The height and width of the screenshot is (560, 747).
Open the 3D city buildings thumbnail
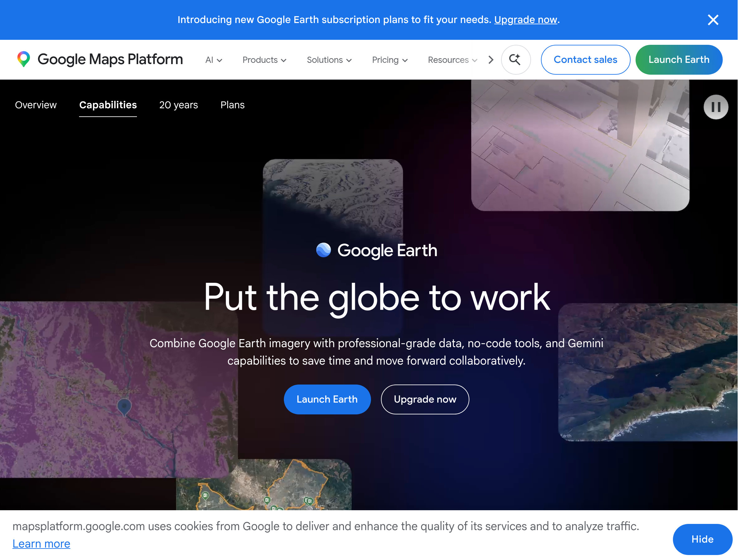tap(580, 145)
